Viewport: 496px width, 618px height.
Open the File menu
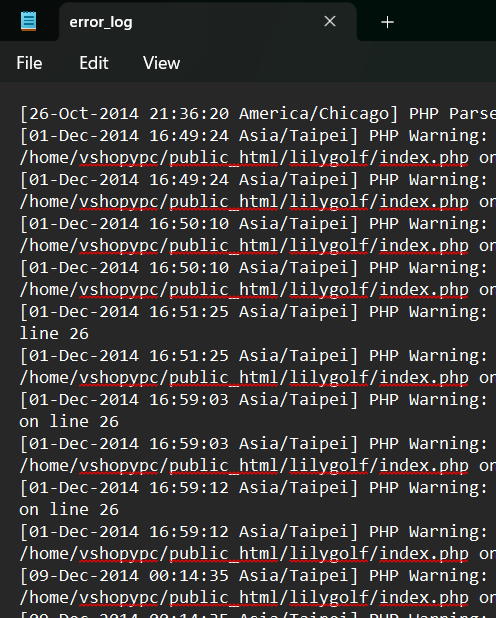click(29, 63)
